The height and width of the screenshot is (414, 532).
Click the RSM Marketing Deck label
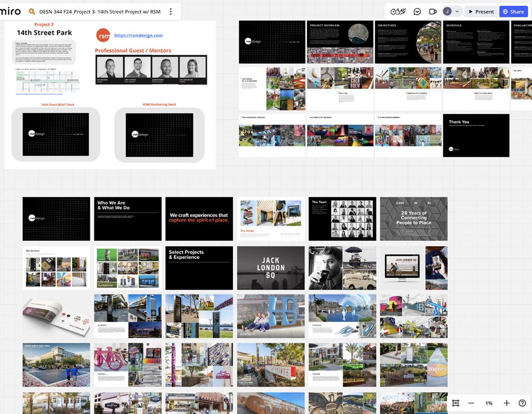(159, 105)
